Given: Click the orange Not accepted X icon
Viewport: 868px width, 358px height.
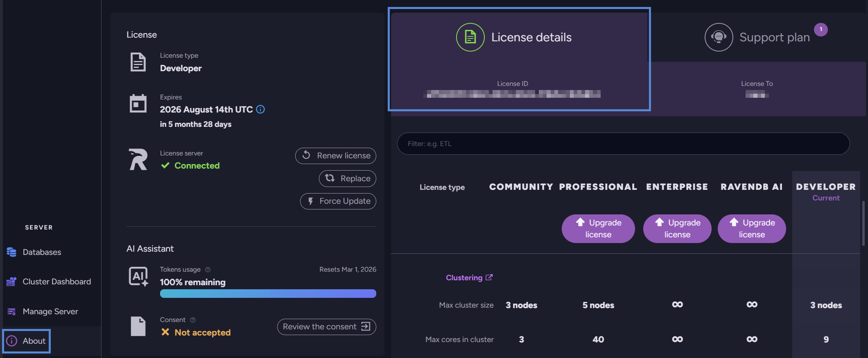Looking at the screenshot, I should [x=165, y=332].
